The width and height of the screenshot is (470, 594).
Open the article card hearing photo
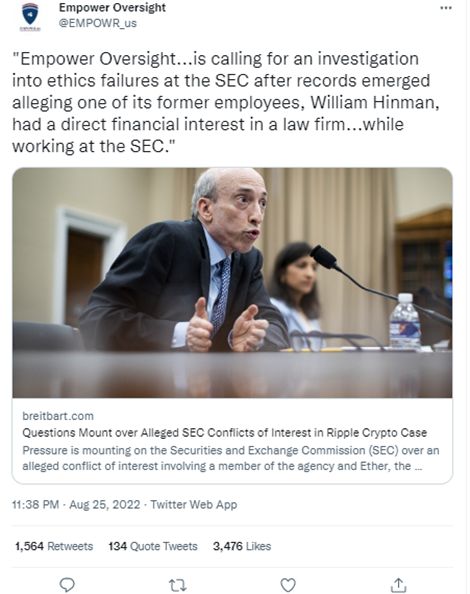coord(232,283)
